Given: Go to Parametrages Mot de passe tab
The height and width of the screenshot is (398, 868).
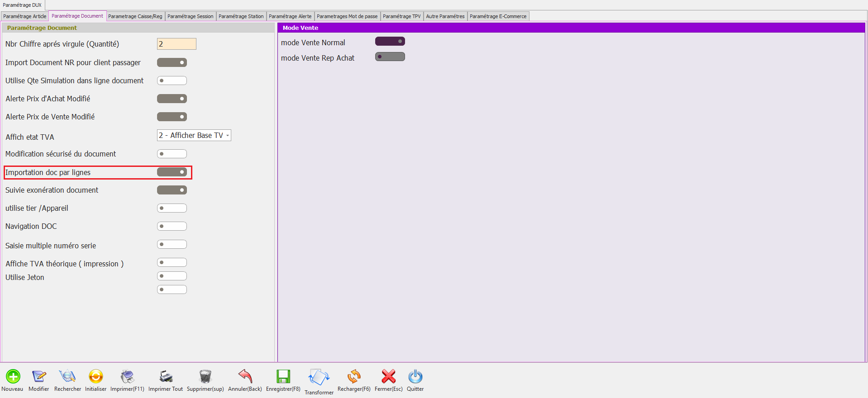Looking at the screenshot, I should point(347,16).
